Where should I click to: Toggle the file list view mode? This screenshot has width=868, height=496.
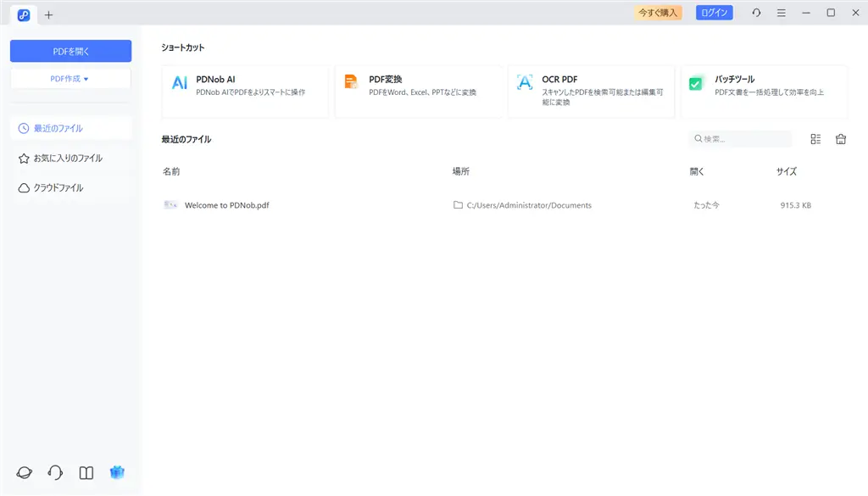click(815, 138)
